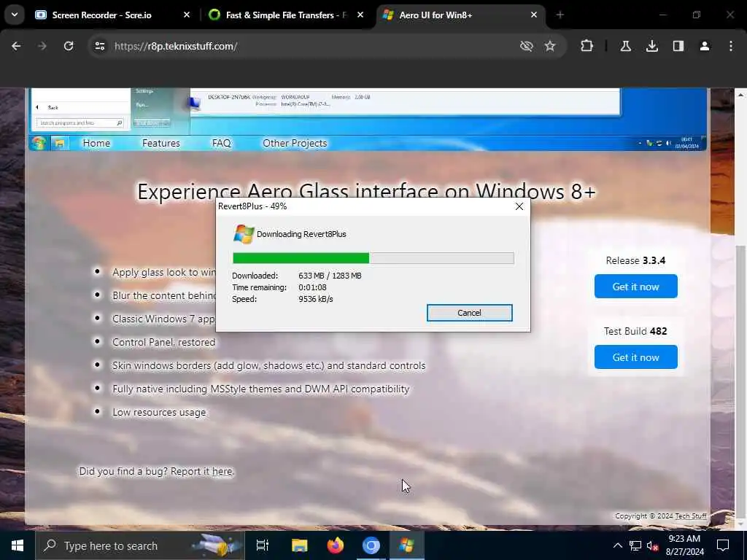Click the Time remaining 0:01:08 value
Image resolution: width=747 pixels, height=560 pixels.
pos(312,287)
